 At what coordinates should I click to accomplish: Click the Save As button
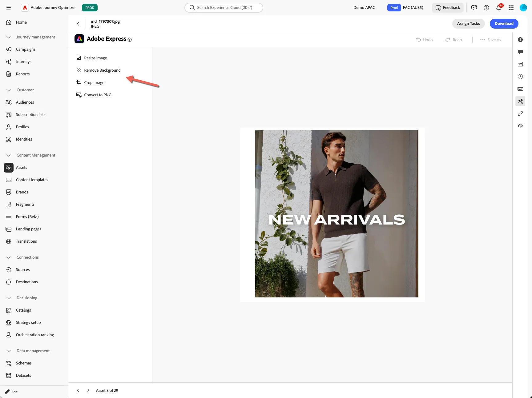click(490, 40)
